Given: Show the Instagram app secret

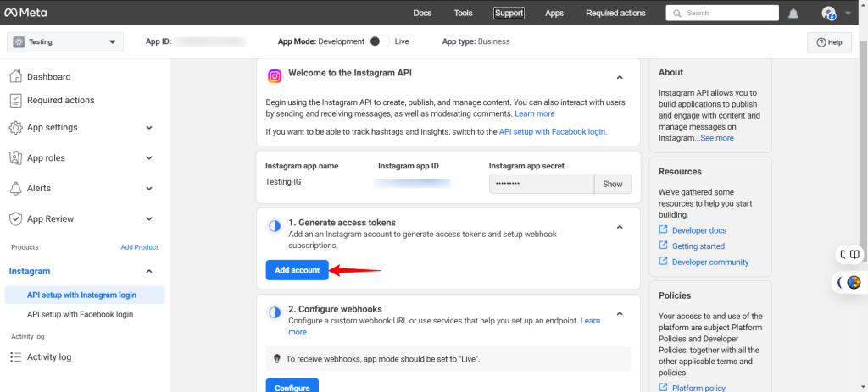Looking at the screenshot, I should (x=612, y=184).
